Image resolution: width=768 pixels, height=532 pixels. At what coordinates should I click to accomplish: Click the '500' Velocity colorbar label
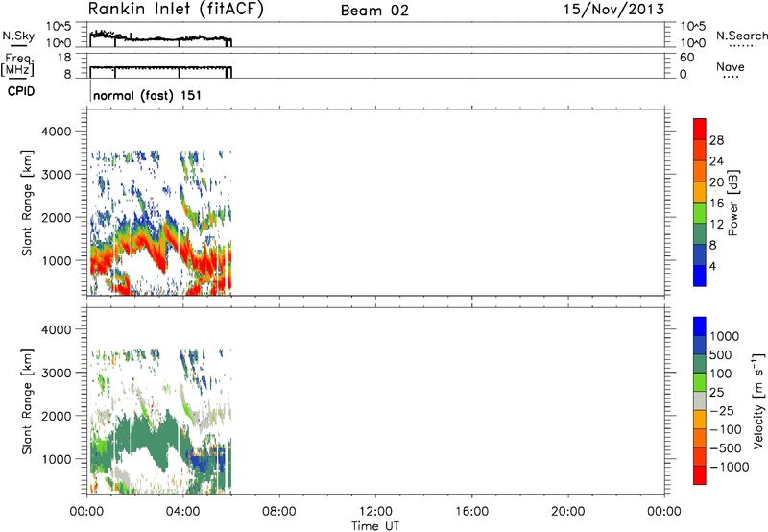click(721, 354)
